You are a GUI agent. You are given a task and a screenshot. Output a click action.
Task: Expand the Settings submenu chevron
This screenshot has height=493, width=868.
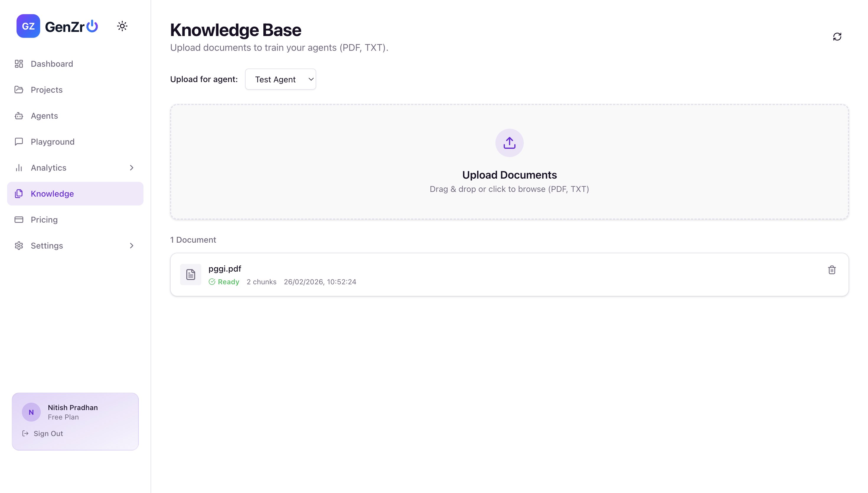(x=132, y=246)
